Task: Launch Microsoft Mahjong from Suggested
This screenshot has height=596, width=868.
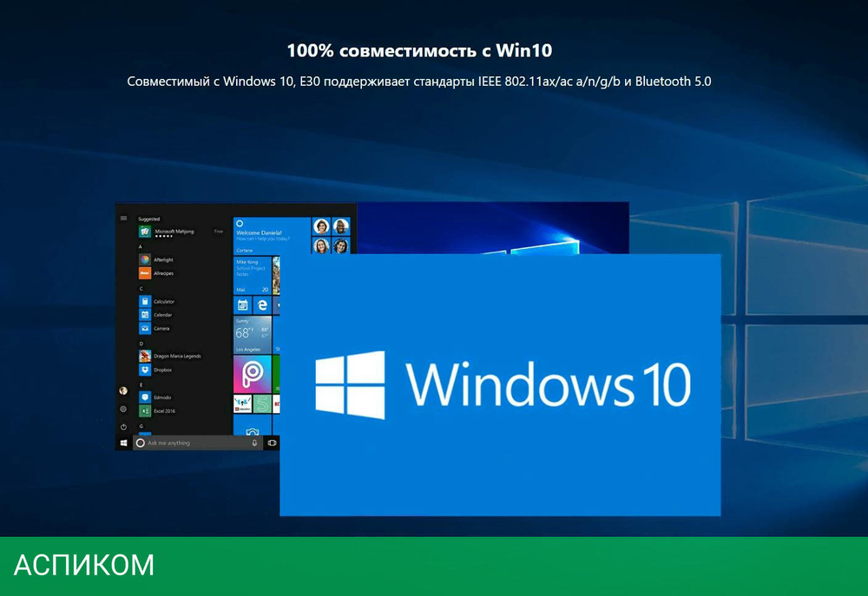Action: coord(166,233)
